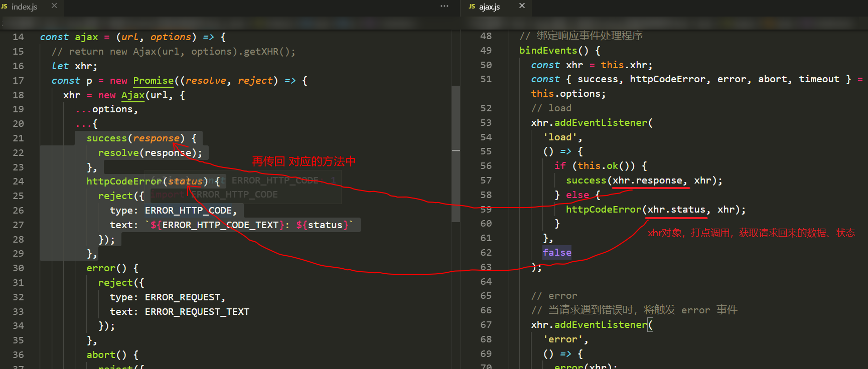Click the '// load' comment on line 52
The height and width of the screenshot is (369, 868).
pos(551,108)
